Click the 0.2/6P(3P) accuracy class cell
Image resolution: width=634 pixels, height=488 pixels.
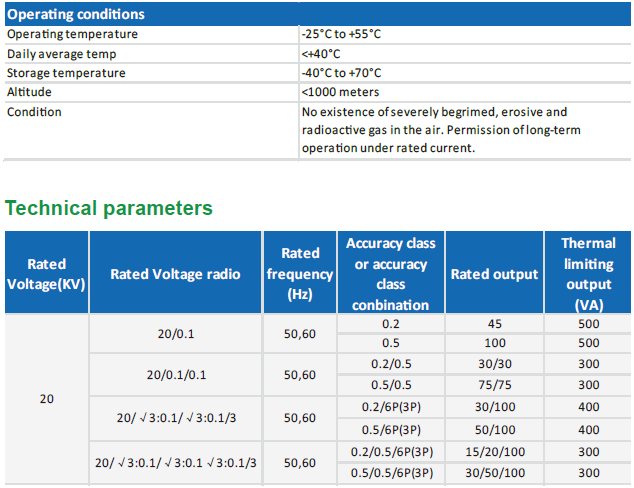(391, 408)
